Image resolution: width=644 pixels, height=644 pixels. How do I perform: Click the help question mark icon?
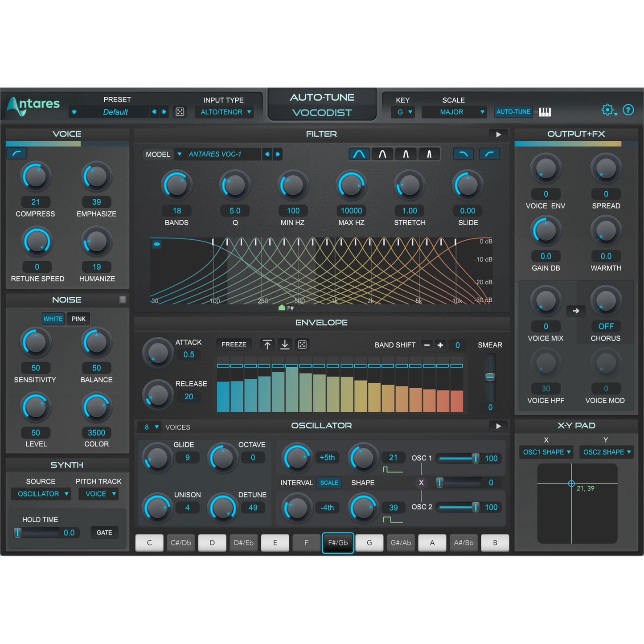(x=628, y=110)
